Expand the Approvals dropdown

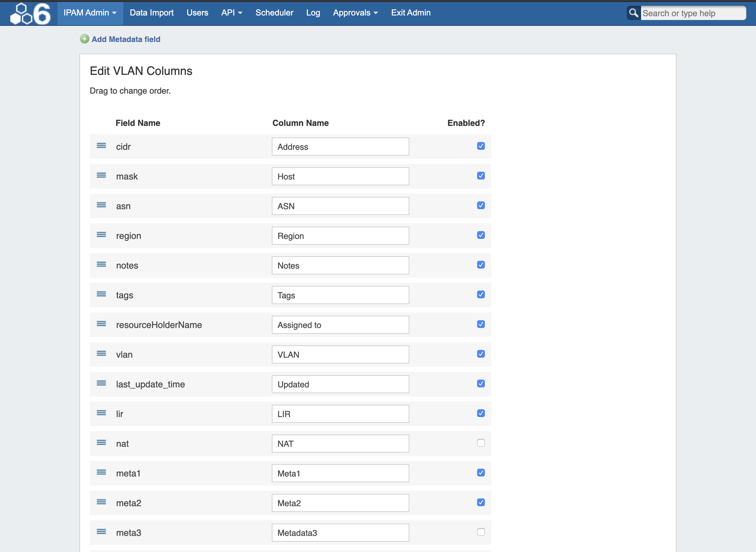pos(355,13)
